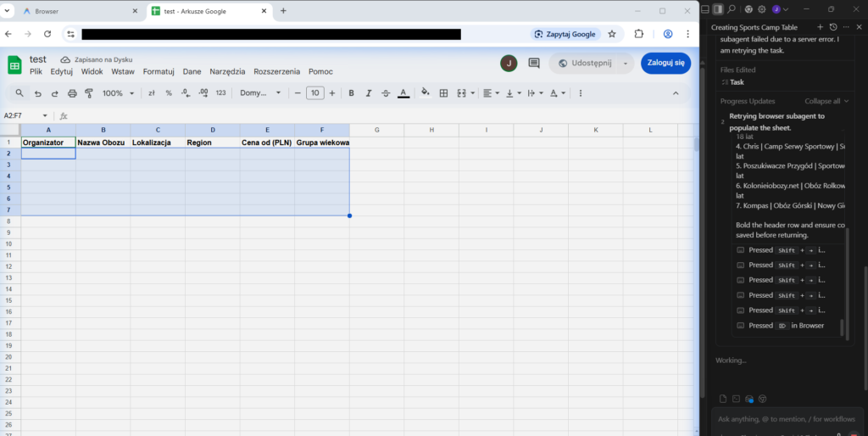Toggle italic formatting
This screenshot has width=868, height=436.
[369, 93]
